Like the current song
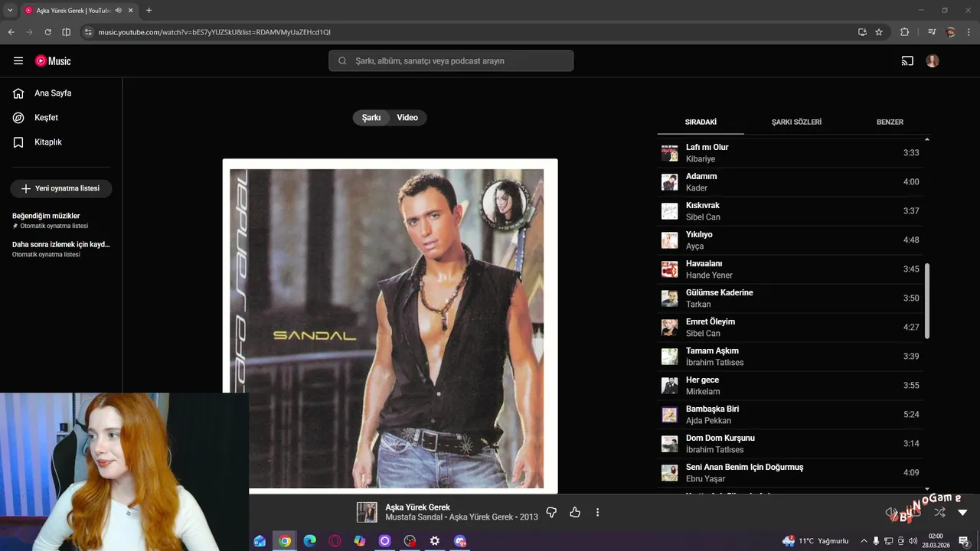980x551 pixels. tap(575, 513)
